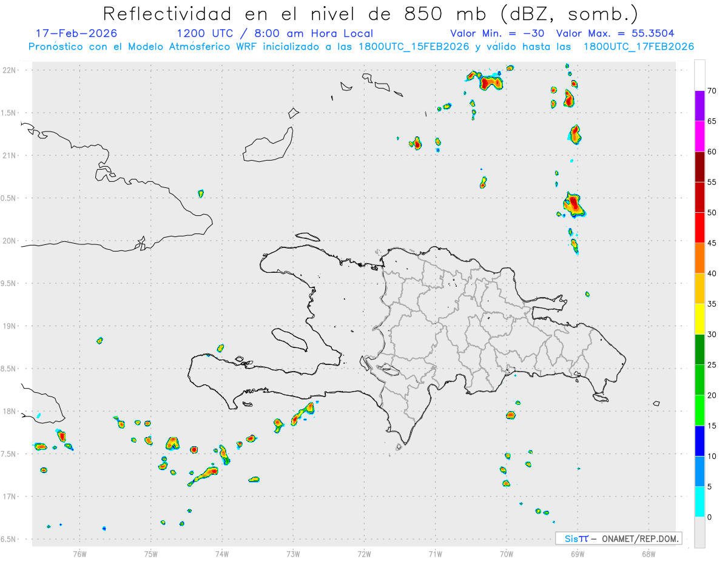Click the gold 35–40 dBZ colorbar segment
The image size is (728, 562).
tap(699, 289)
